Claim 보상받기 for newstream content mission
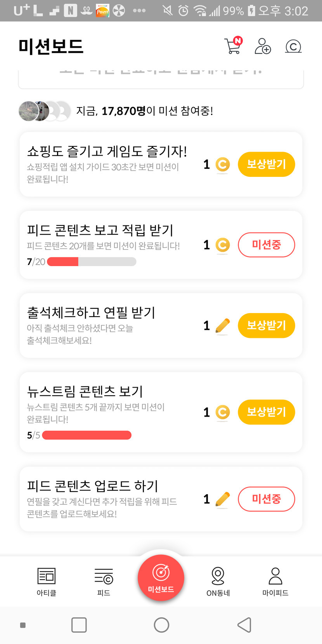The width and height of the screenshot is (322, 644). [266, 412]
